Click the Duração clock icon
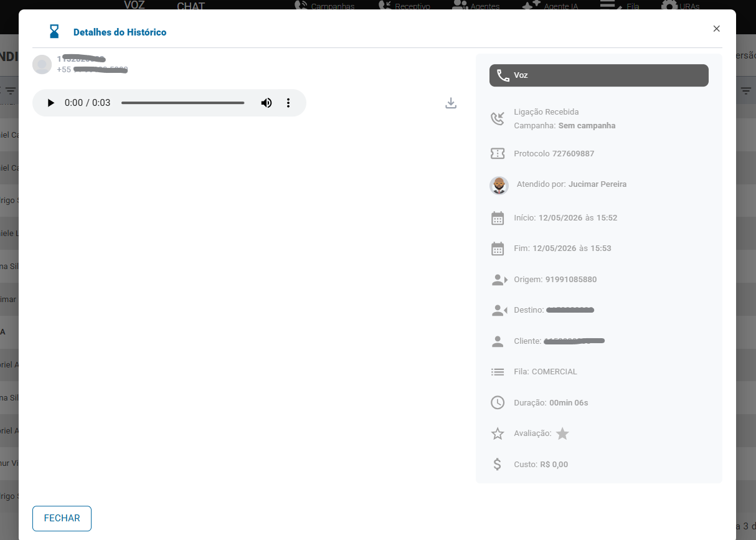This screenshot has height=540, width=756. (498, 402)
